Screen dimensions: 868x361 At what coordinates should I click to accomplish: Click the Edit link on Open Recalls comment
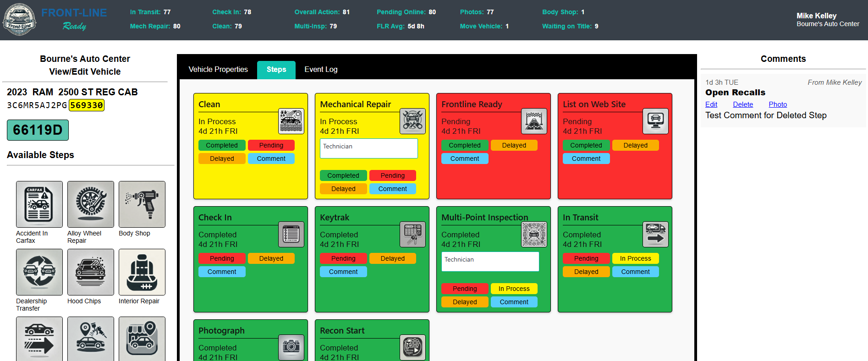click(711, 104)
